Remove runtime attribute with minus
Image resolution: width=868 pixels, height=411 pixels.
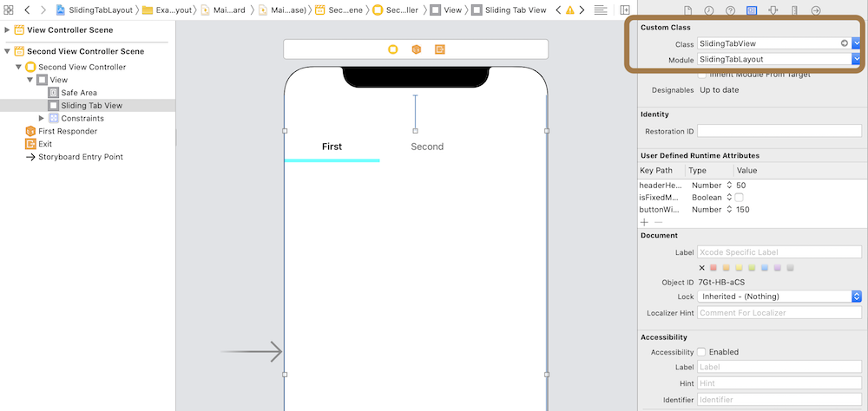(658, 222)
